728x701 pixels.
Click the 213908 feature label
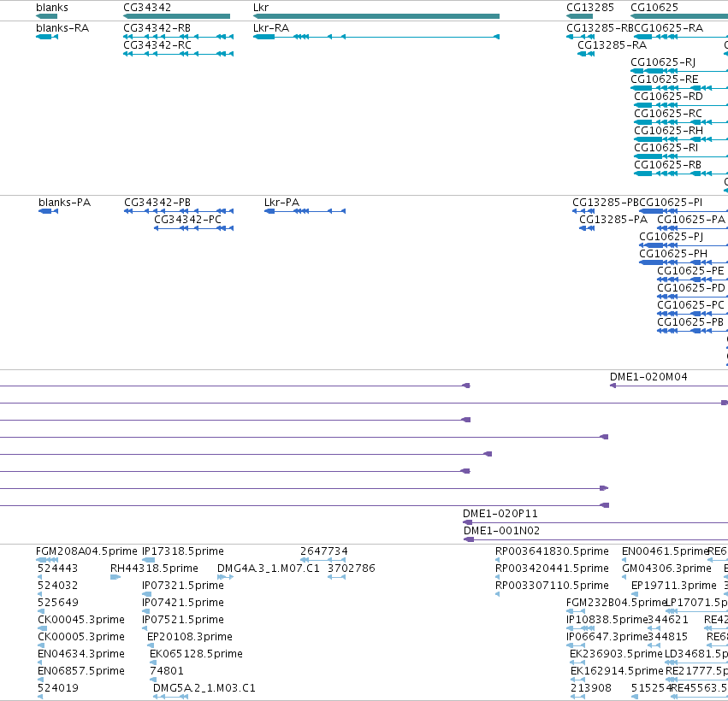pyautogui.click(x=590, y=688)
